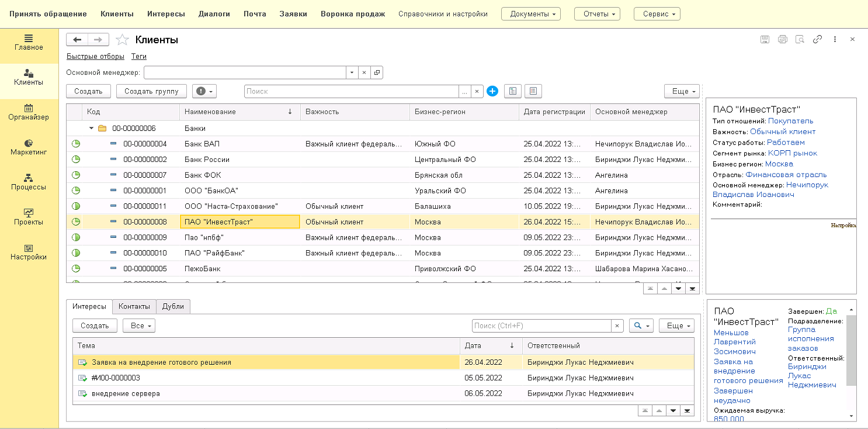Click the blue plus button beside search
The height and width of the screenshot is (429, 868).
(x=492, y=91)
